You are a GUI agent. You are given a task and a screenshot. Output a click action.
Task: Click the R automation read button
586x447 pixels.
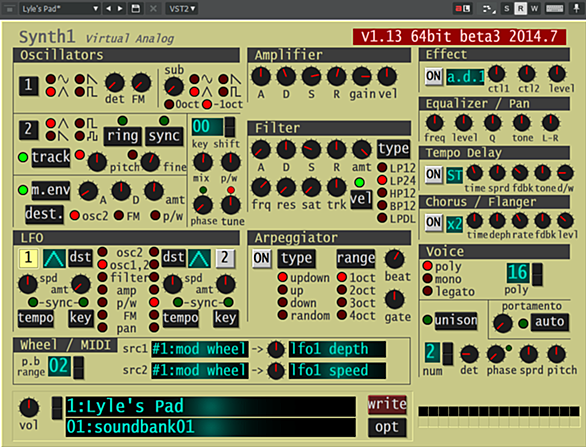(x=520, y=9)
